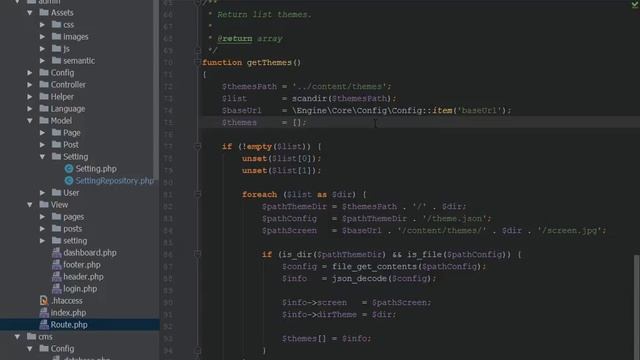
Task: Collapse the cms folder arrow
Action: (x=17, y=337)
